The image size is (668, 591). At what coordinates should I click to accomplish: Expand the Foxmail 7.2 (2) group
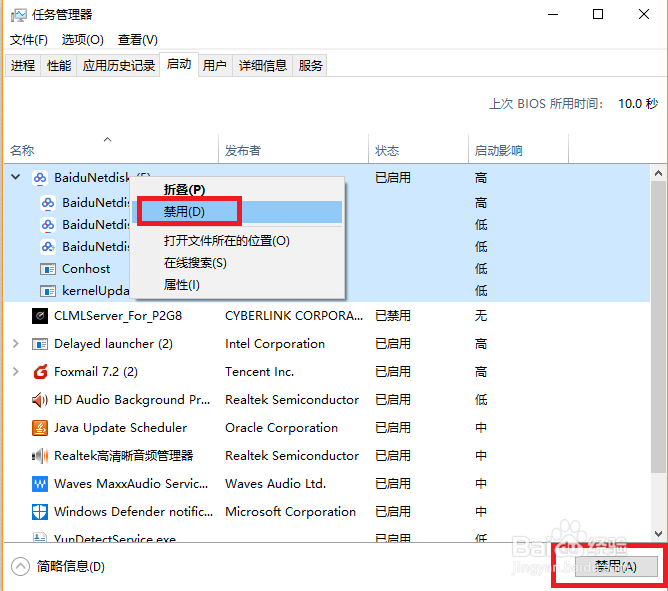click(x=16, y=372)
